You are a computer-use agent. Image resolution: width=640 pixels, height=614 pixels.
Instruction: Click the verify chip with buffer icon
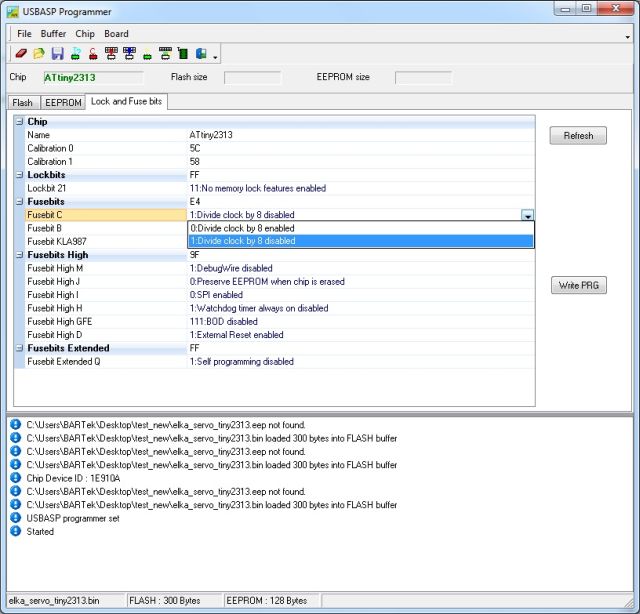tap(165, 54)
